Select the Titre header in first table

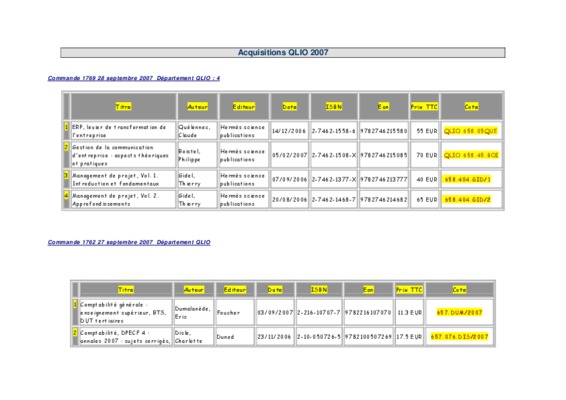[x=123, y=106]
